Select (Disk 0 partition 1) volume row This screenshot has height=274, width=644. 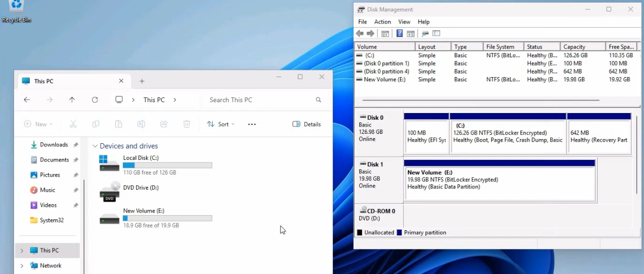(x=497, y=64)
